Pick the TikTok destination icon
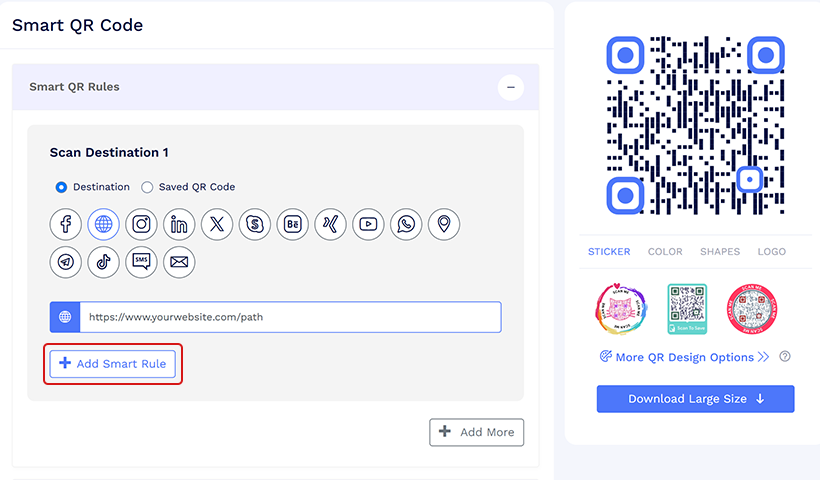820x480 pixels. 104,262
